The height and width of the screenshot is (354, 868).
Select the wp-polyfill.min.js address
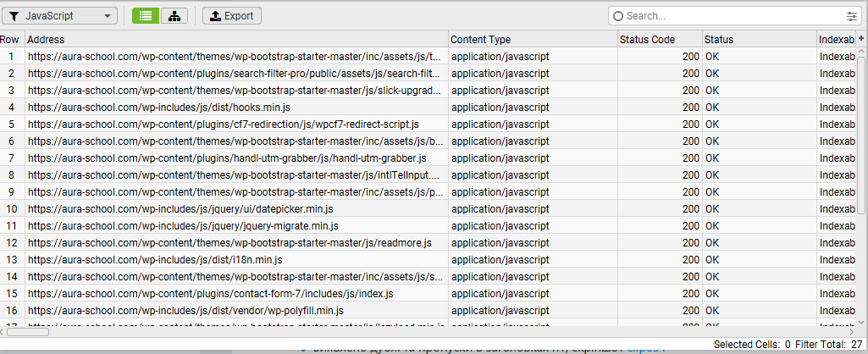(x=236, y=310)
